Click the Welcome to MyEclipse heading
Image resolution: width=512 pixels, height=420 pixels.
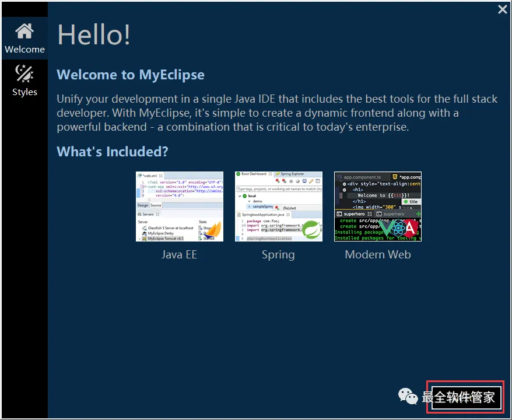tap(131, 75)
